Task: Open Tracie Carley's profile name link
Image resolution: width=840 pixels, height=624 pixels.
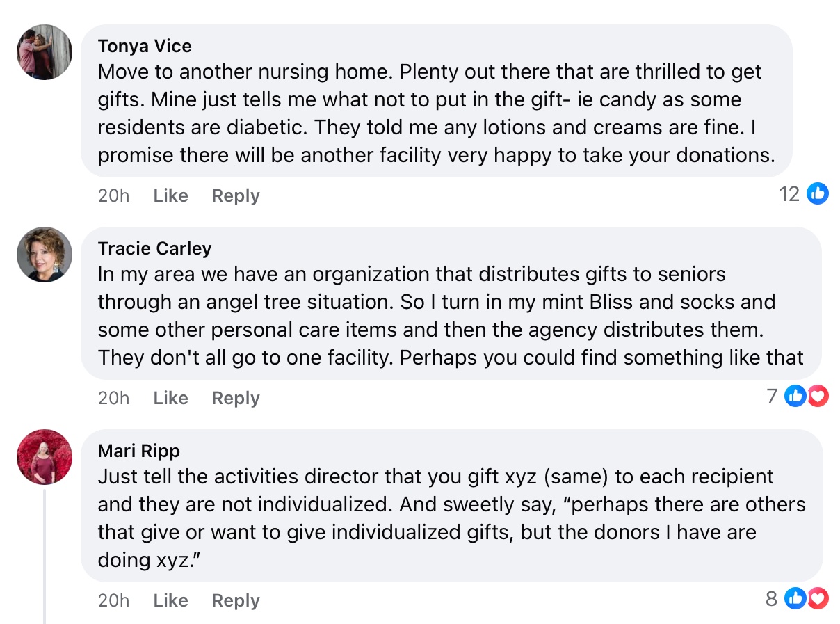Action: point(154,248)
